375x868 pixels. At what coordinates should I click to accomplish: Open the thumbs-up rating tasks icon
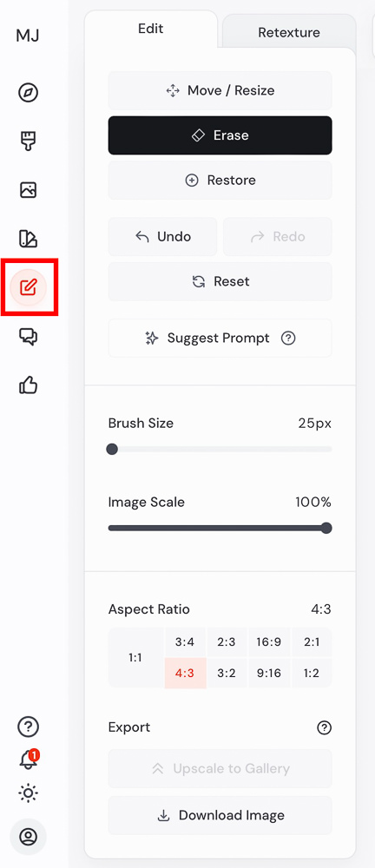29,385
